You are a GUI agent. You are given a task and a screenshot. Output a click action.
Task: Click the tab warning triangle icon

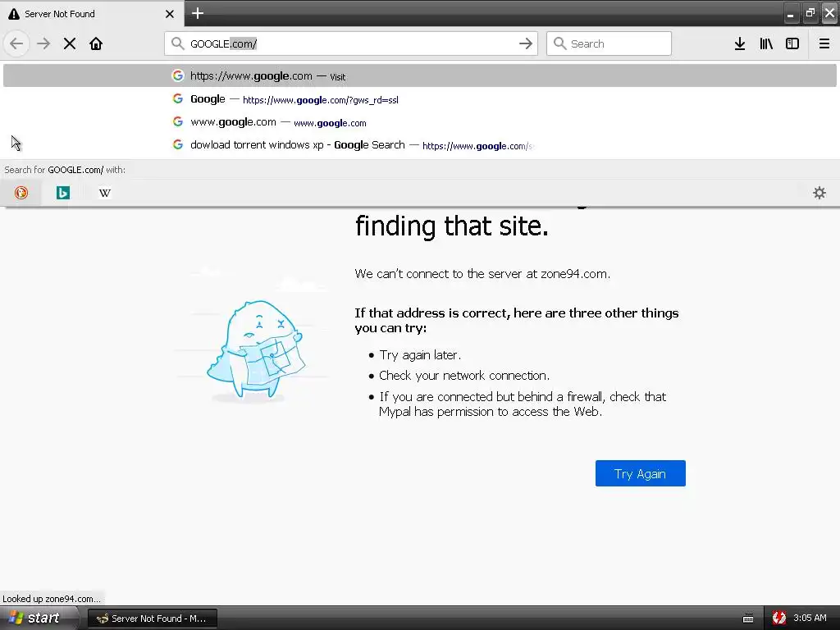(14, 14)
